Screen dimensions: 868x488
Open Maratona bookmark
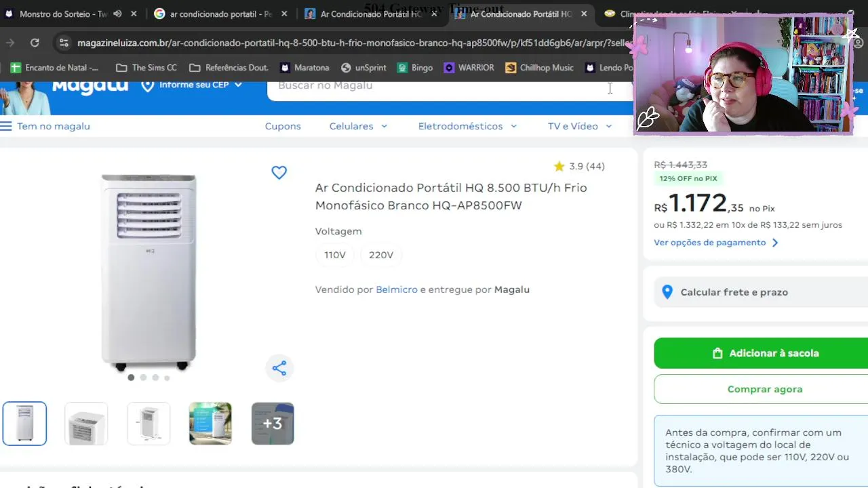pyautogui.click(x=304, y=68)
